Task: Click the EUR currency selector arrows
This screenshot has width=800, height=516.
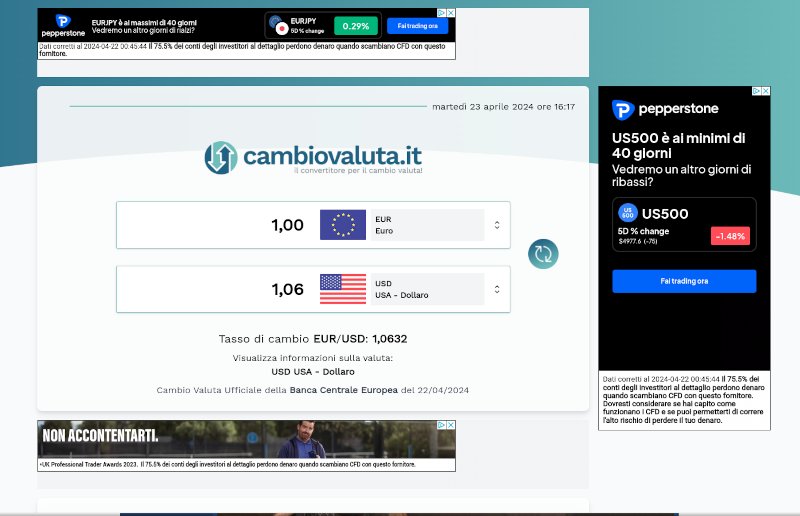Action: pos(497,225)
